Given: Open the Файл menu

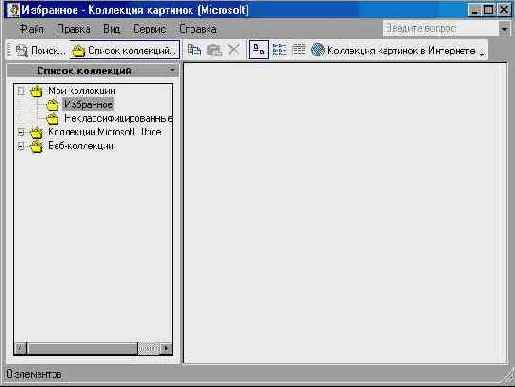Looking at the screenshot, I should [31, 29].
